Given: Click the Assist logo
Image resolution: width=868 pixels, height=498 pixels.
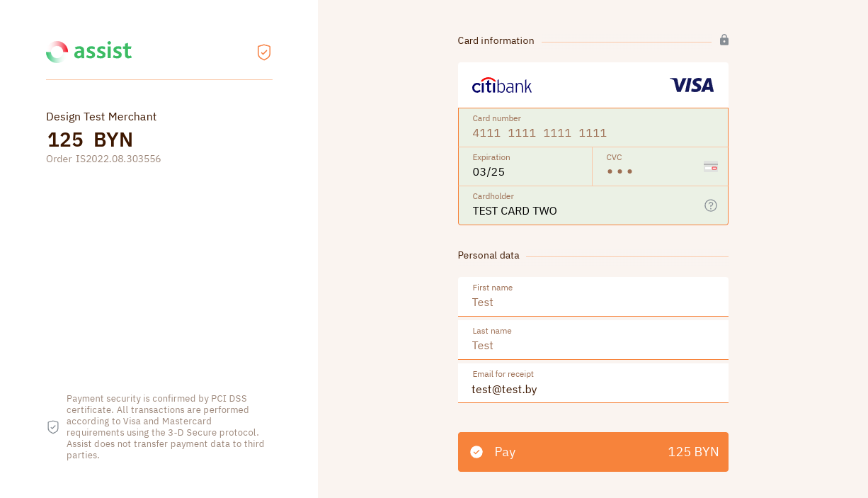Looking at the screenshot, I should pos(88,52).
